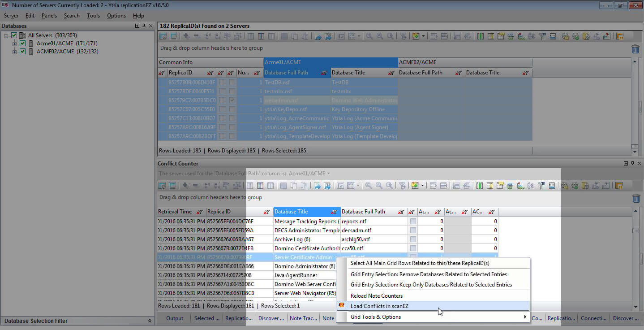Expand the Acme01/ACME tree node
The width and height of the screenshot is (644, 330).
pyautogui.click(x=14, y=43)
